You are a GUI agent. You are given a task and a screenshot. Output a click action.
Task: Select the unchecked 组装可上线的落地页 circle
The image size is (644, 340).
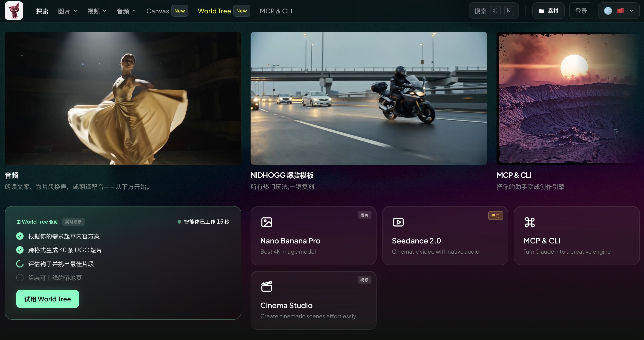[20, 278]
